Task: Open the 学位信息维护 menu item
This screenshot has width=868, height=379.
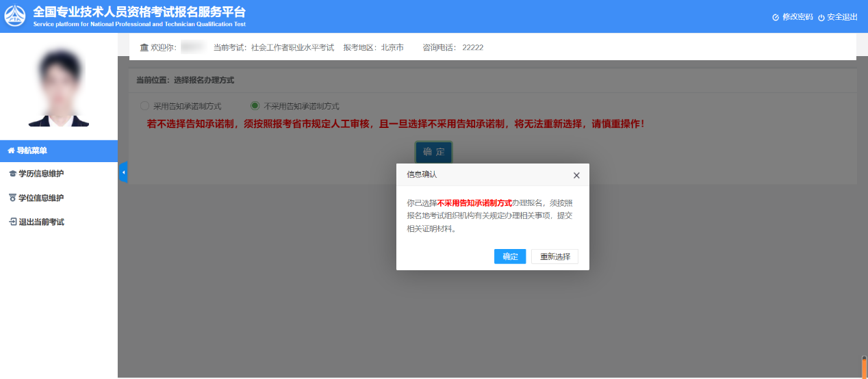Action: (x=41, y=198)
